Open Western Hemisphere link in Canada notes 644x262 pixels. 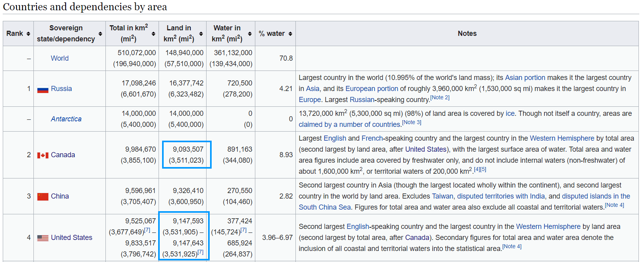point(562,138)
